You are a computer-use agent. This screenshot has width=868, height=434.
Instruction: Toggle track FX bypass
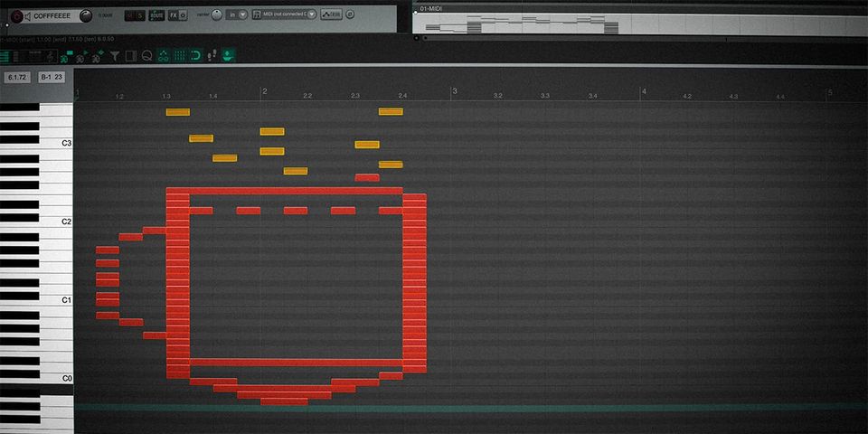(x=183, y=15)
